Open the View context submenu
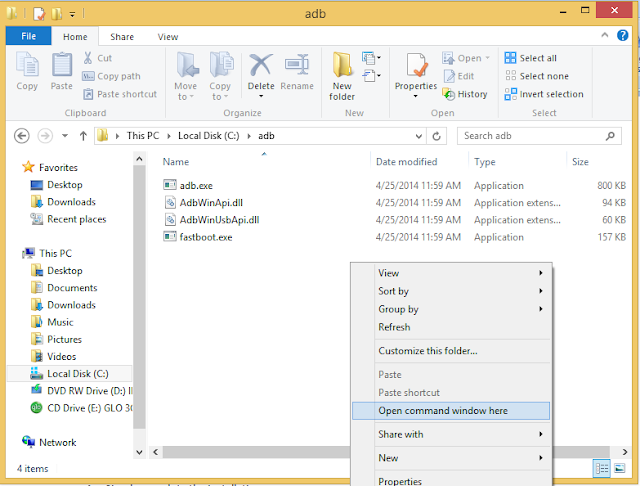640x486 pixels. [x=451, y=273]
